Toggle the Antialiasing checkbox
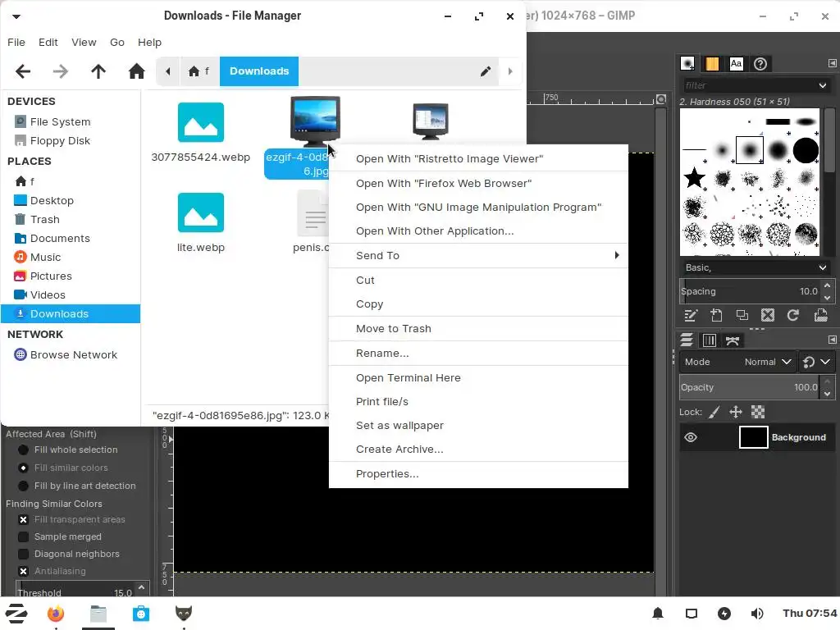This screenshot has height=630, width=840. (23, 571)
